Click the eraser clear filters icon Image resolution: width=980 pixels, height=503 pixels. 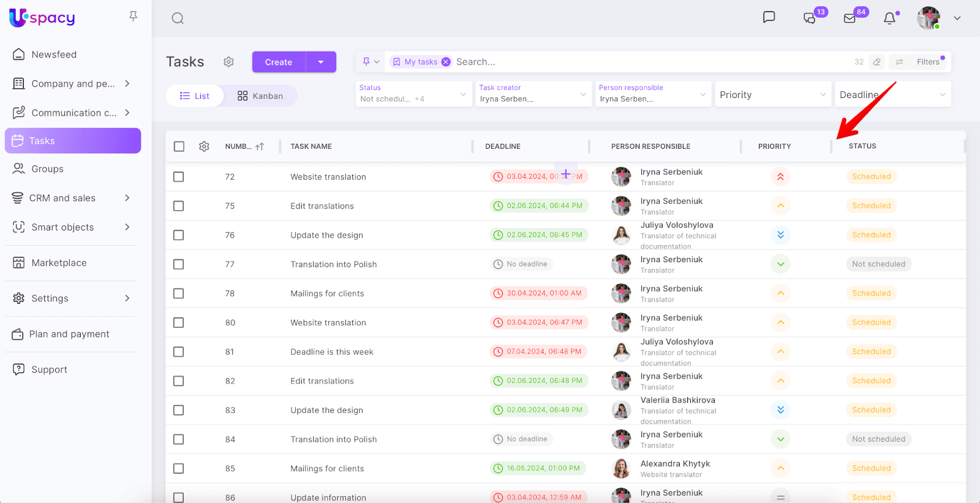coord(876,62)
